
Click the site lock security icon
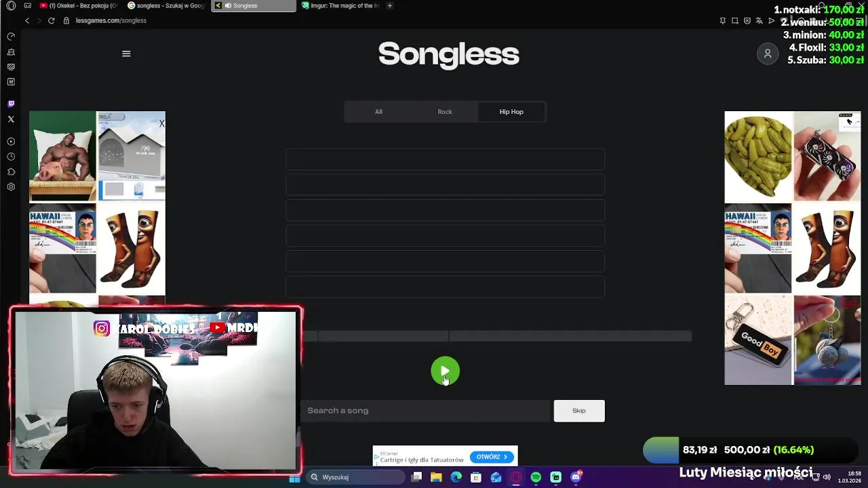(66, 20)
